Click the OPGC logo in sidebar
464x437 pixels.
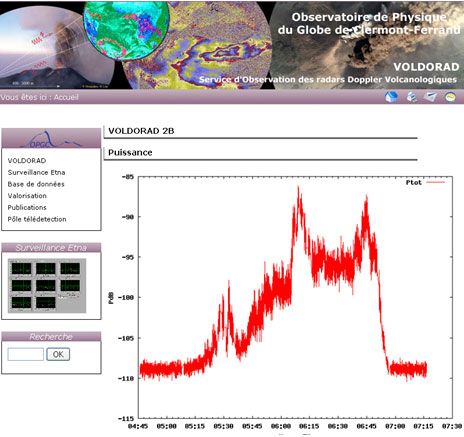(51, 139)
